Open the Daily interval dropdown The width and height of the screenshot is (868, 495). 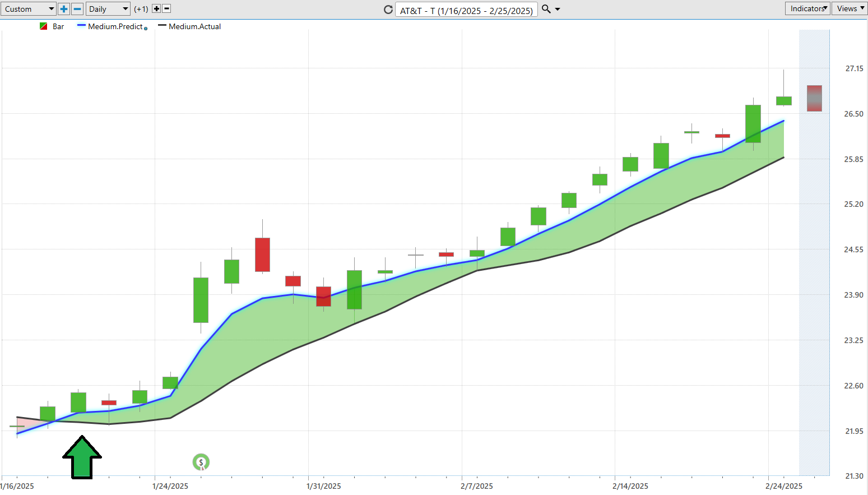tap(108, 9)
